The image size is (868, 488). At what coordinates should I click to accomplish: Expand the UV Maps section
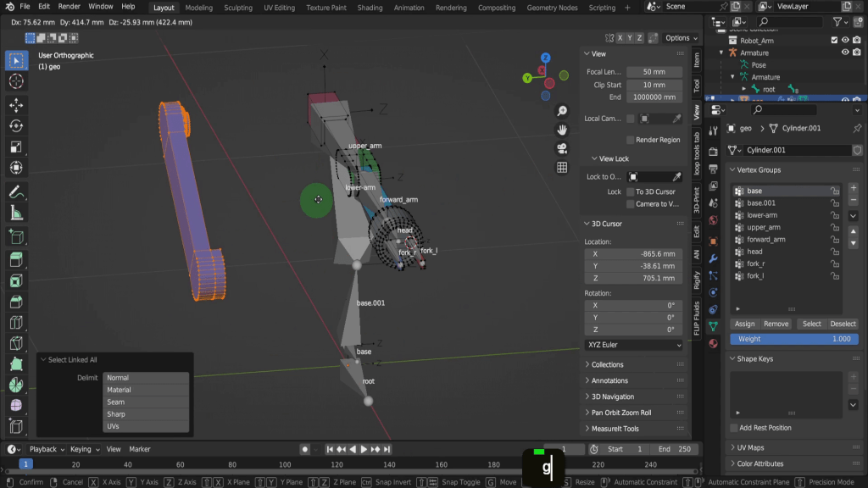[749, 447]
